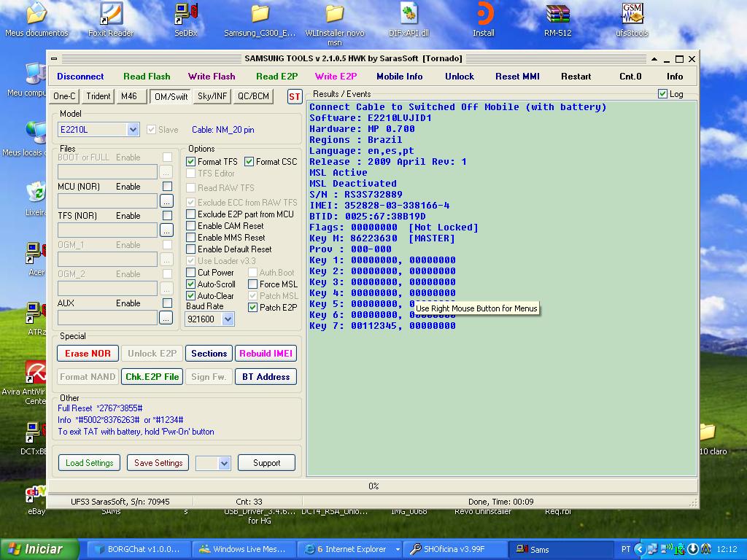
Task: Enable the AUX file checkbox
Action: click(167, 303)
